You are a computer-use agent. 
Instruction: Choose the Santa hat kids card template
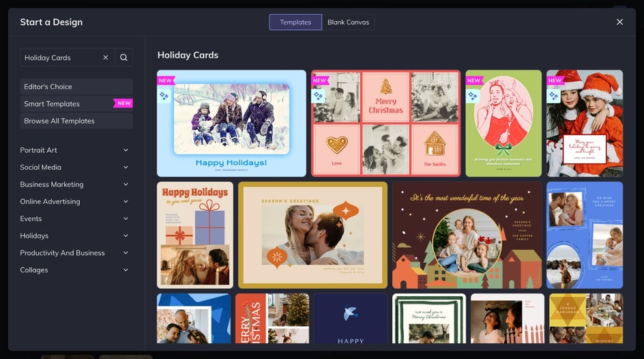585,124
